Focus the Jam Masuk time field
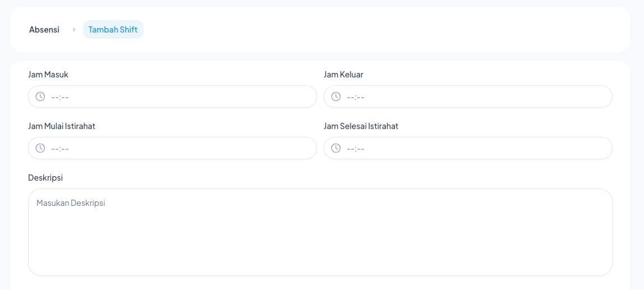The image size is (644, 290). [x=180, y=96]
